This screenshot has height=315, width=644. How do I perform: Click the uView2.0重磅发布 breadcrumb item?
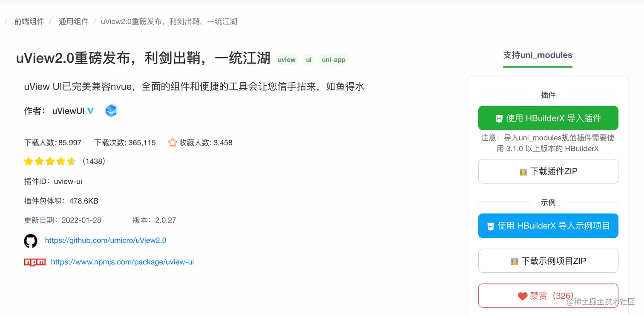click(169, 21)
